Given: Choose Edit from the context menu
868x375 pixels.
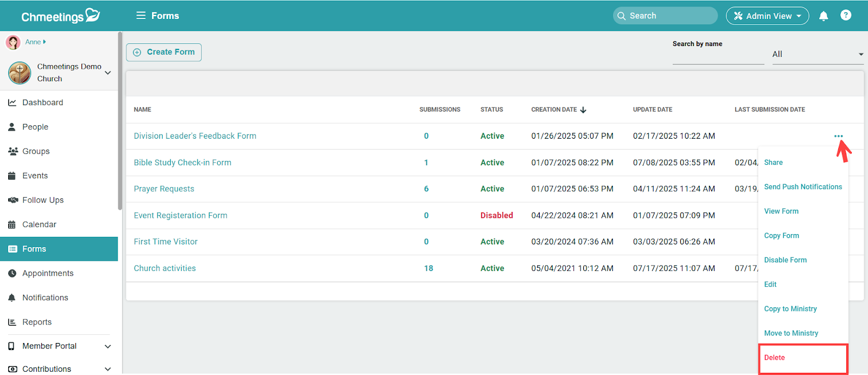Looking at the screenshot, I should (x=770, y=285).
